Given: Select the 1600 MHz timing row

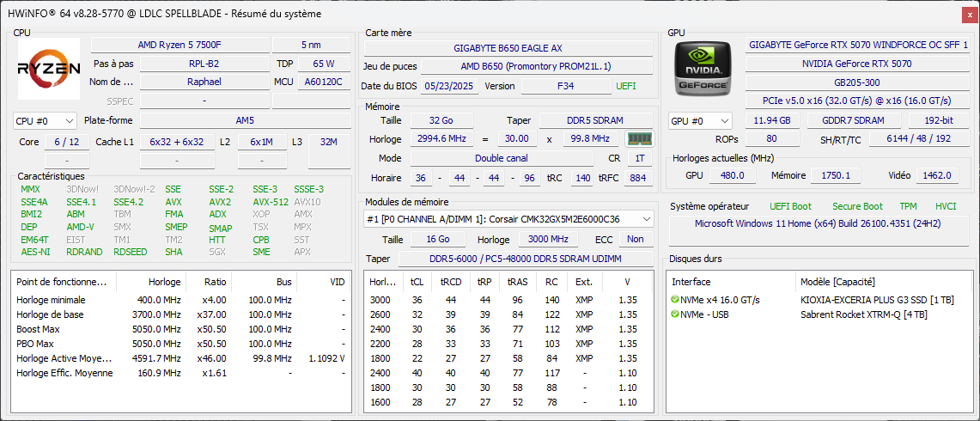Looking at the screenshot, I should [508, 402].
